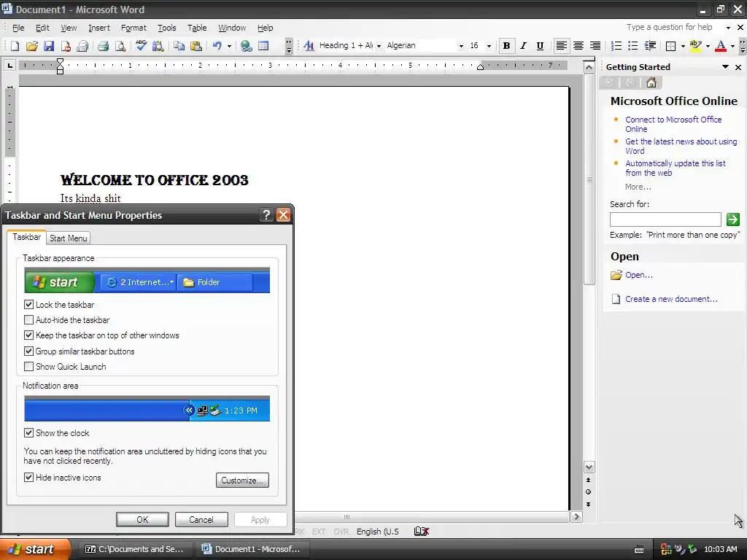
Task: Open Connect to Microsoft Office Online link
Action: 673,124
